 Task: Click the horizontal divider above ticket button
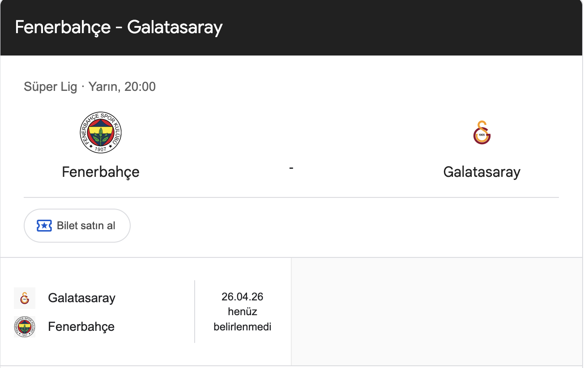coord(291,197)
